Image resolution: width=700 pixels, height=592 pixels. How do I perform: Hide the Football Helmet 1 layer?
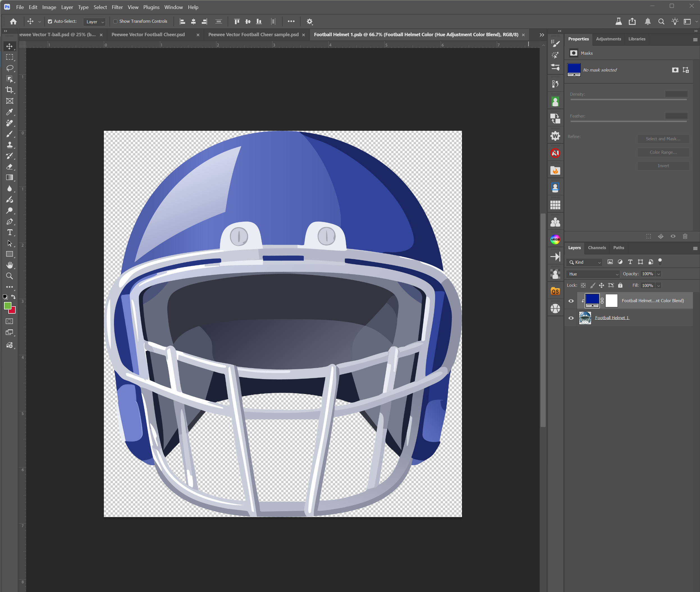[571, 318]
